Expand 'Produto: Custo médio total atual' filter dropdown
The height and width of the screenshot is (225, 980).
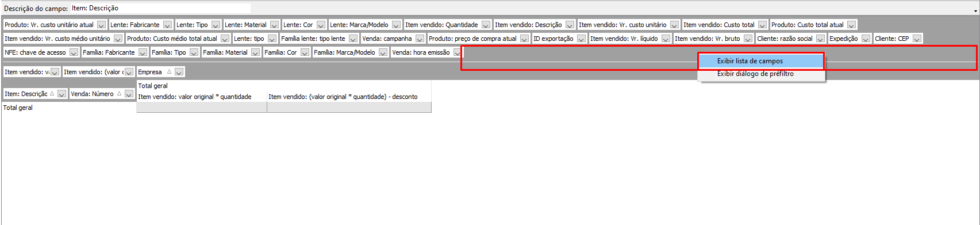point(225,39)
